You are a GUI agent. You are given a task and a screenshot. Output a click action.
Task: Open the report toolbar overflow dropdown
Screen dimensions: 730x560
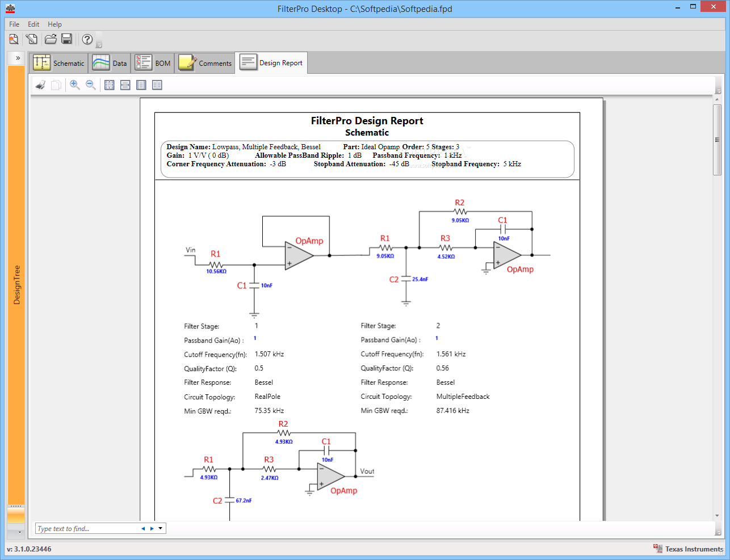tap(718, 91)
